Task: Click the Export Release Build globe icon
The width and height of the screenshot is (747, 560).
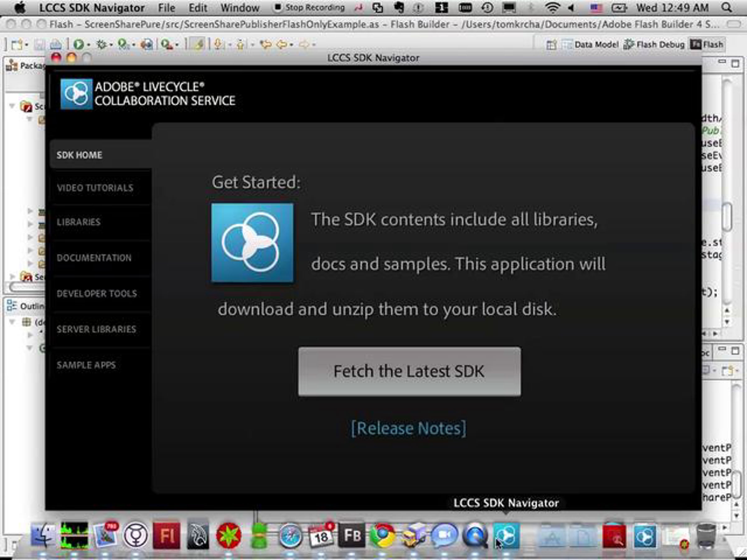Action: (147, 44)
